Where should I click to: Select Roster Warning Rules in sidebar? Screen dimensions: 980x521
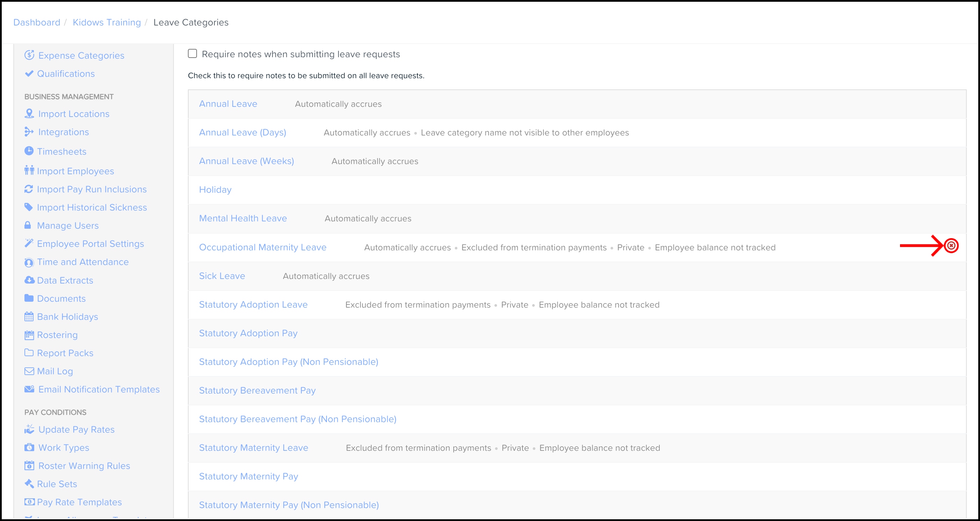click(84, 466)
